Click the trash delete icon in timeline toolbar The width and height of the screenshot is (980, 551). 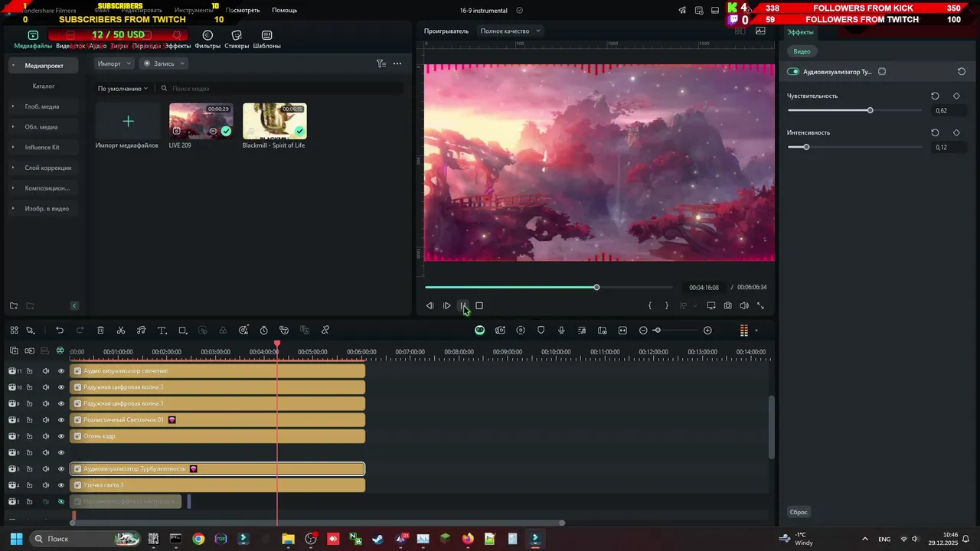100,331
